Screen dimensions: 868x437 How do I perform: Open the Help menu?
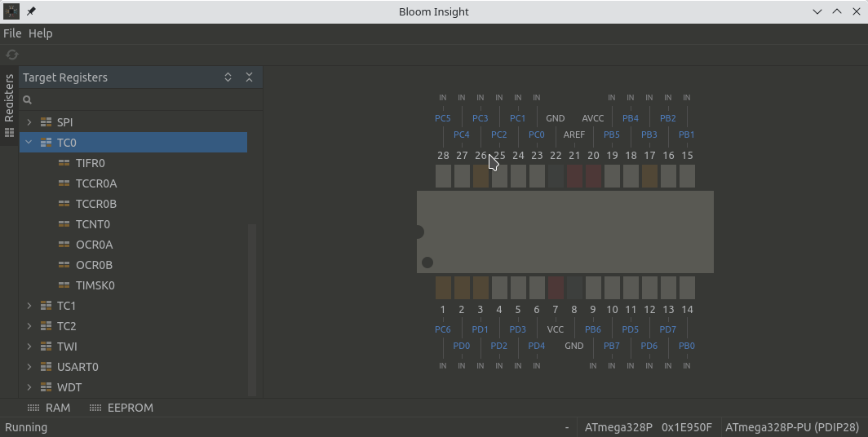(x=41, y=33)
